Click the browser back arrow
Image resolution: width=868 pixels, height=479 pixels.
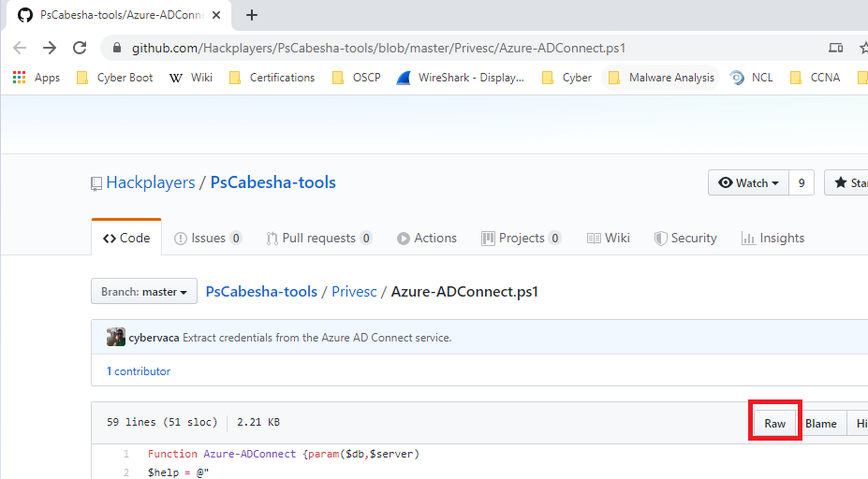coord(20,48)
